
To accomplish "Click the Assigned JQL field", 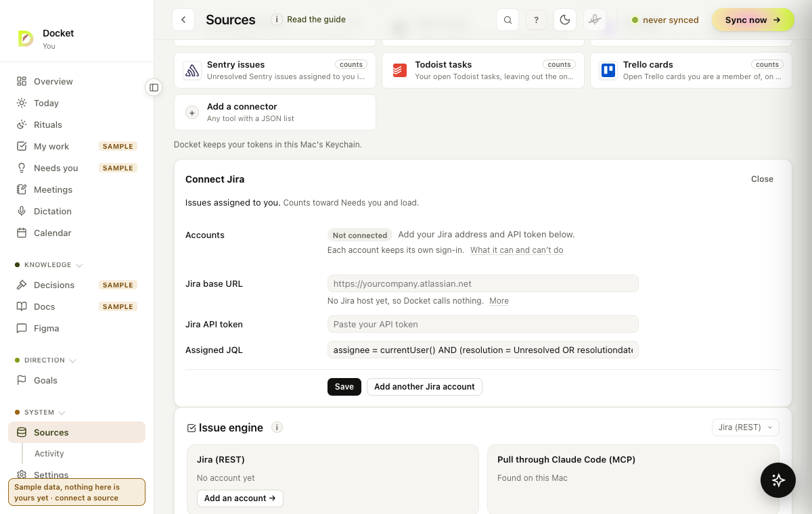I will click(x=482, y=350).
